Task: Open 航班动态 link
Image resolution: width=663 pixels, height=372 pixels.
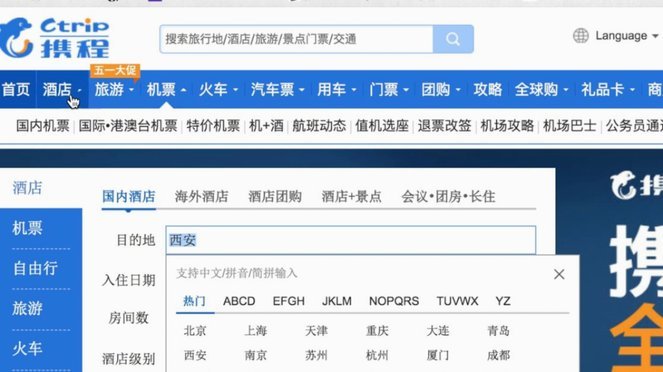Action: [x=319, y=126]
